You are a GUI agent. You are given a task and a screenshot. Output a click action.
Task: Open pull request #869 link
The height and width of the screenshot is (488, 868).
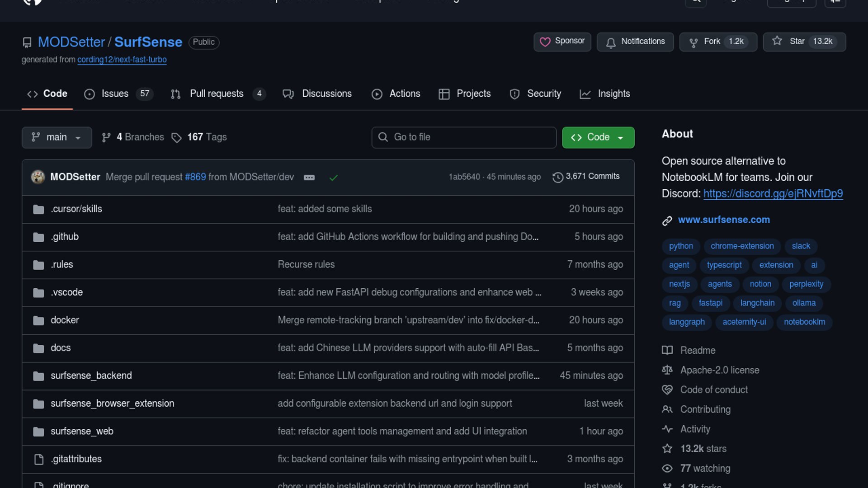coord(195,177)
